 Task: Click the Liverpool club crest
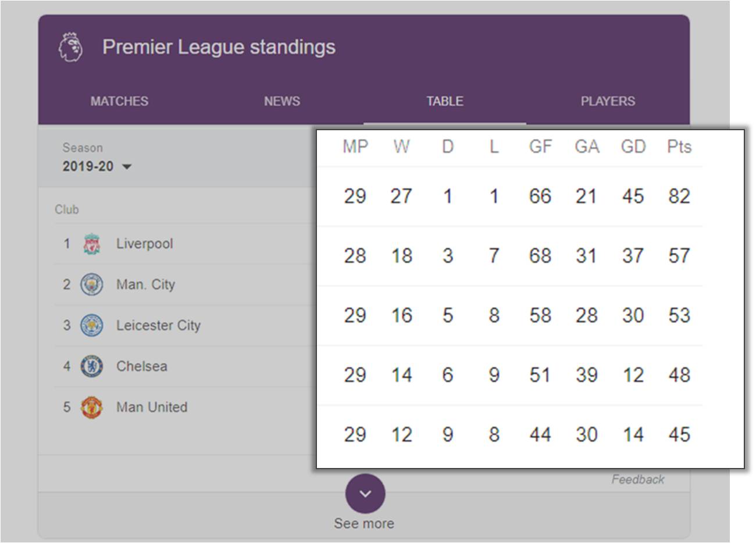91,244
